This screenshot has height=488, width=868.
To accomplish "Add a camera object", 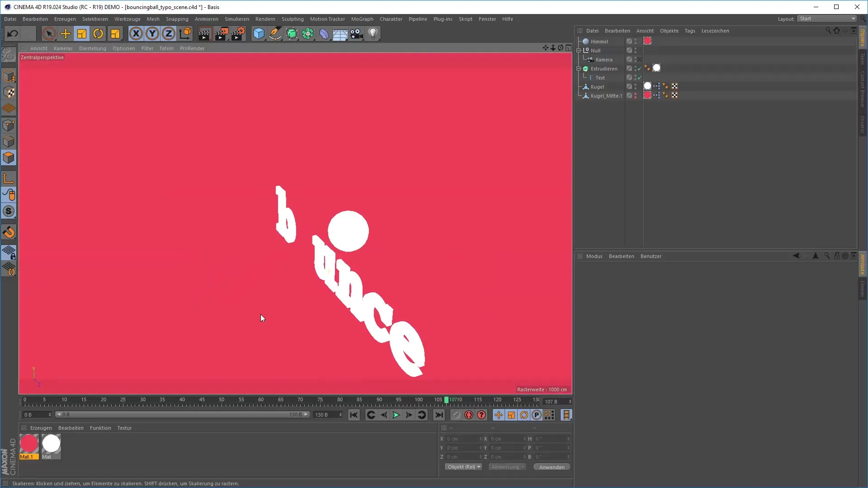I will click(x=357, y=33).
